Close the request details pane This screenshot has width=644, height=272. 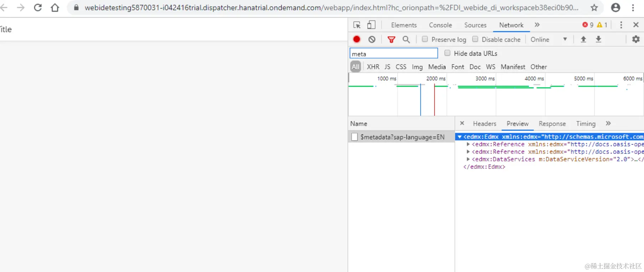point(462,123)
